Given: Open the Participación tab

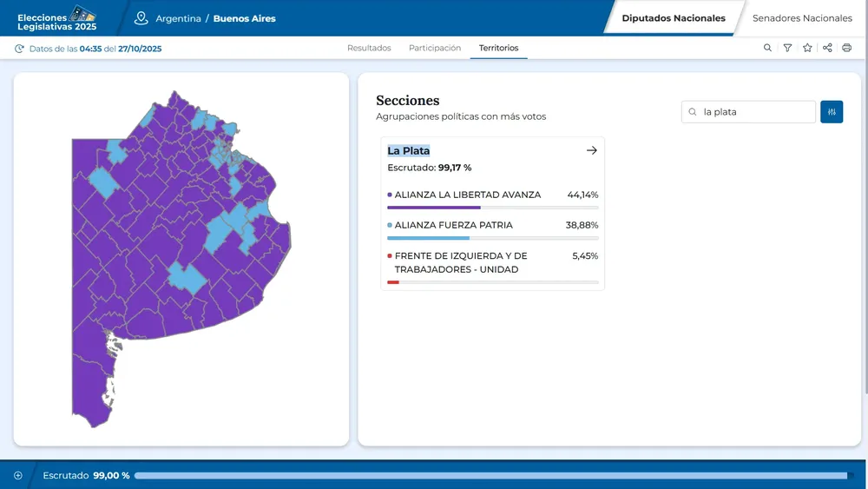Looking at the screenshot, I should click(x=435, y=48).
